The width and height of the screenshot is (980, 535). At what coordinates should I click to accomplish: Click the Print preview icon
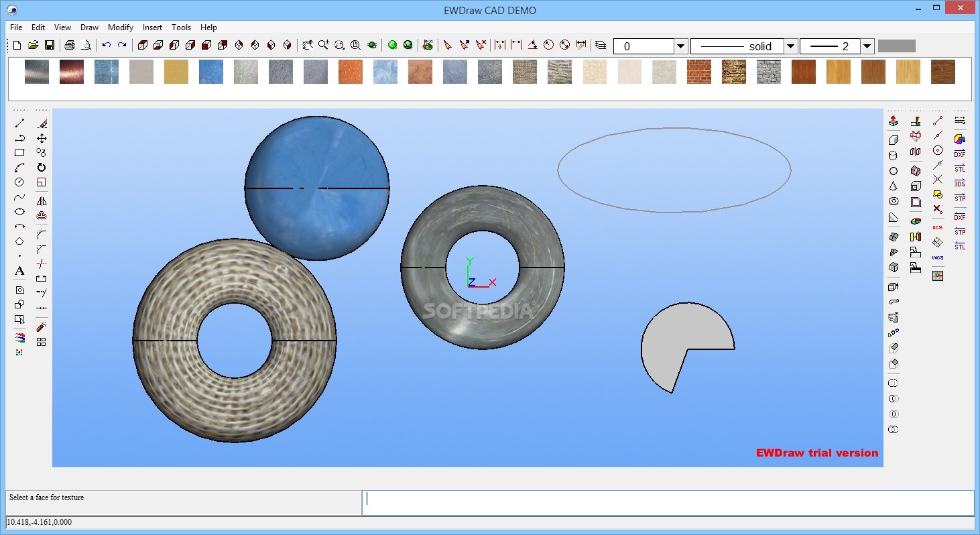point(86,46)
